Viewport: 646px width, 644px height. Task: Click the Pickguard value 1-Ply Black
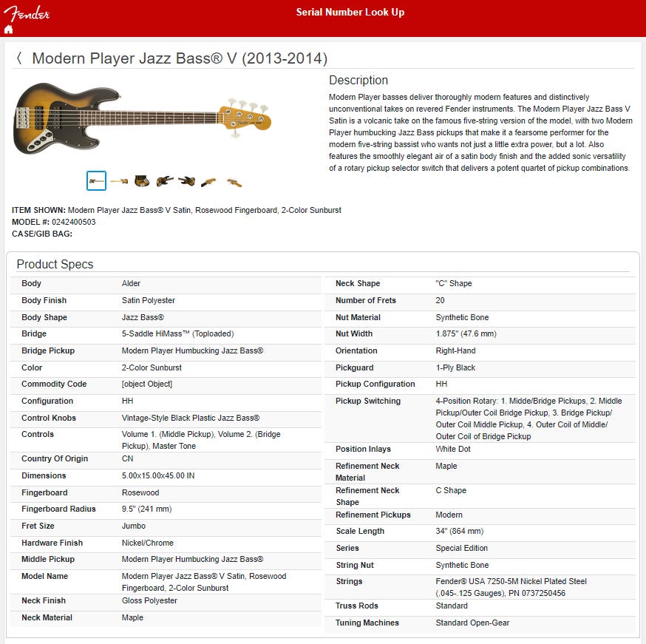pyautogui.click(x=455, y=367)
